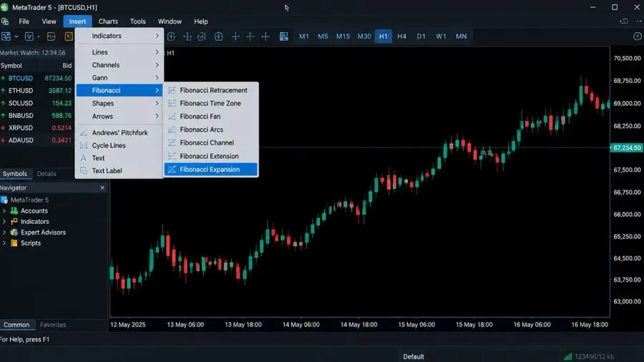644x362 pixels.
Task: Click the clock icon right of the timeframes
Action: [638, 36]
